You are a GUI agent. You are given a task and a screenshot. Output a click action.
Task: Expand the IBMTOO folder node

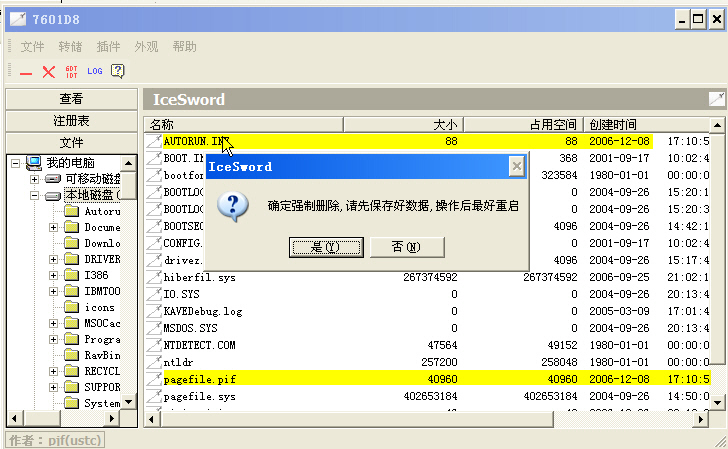(x=53, y=291)
